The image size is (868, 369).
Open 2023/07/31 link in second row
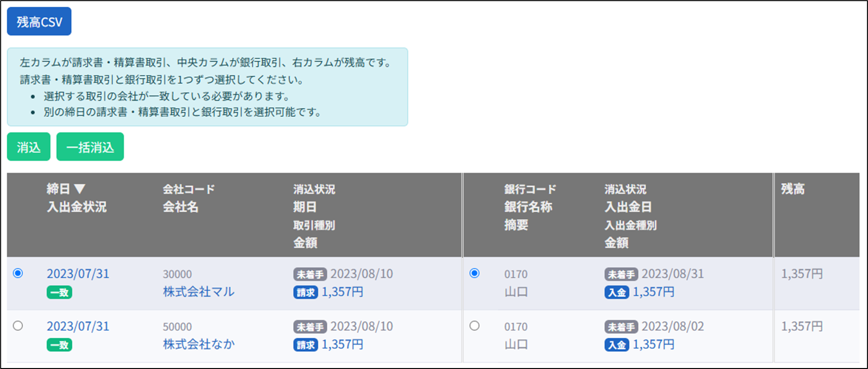pos(78,326)
